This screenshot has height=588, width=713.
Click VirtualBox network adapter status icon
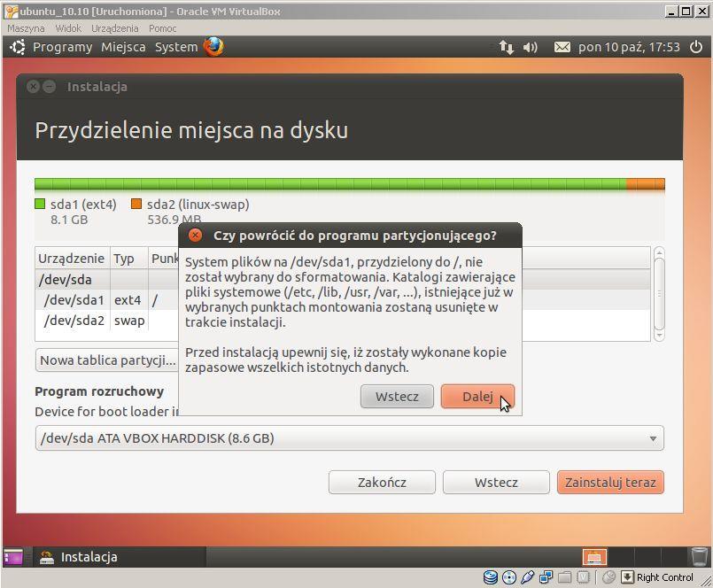coord(546,577)
